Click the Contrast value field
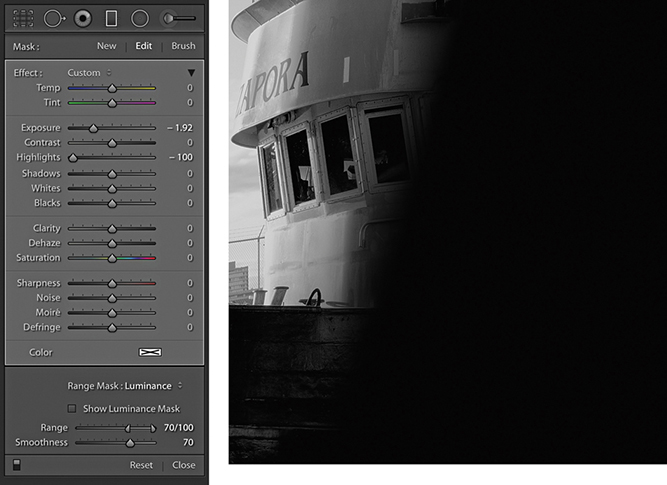Image resolution: width=667 pixels, height=485 pixels. tap(190, 143)
